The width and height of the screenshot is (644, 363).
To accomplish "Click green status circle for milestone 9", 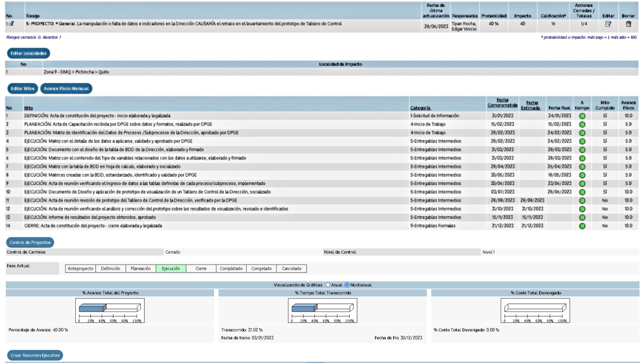I will click(x=582, y=184).
